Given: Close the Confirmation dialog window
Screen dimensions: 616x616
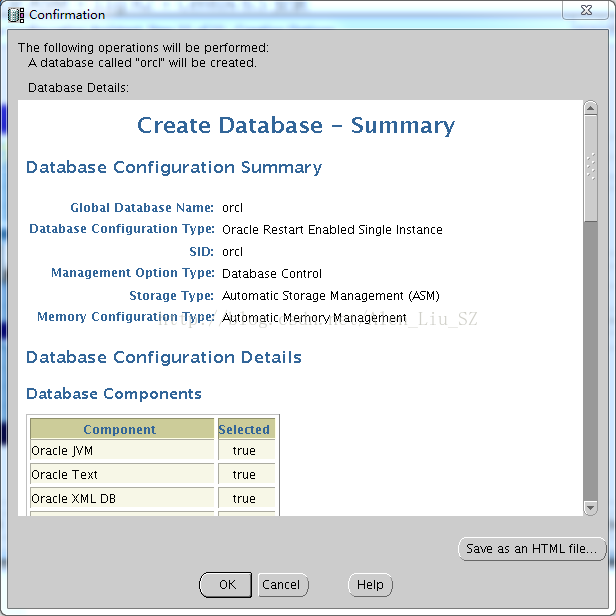Looking at the screenshot, I should [x=586, y=10].
